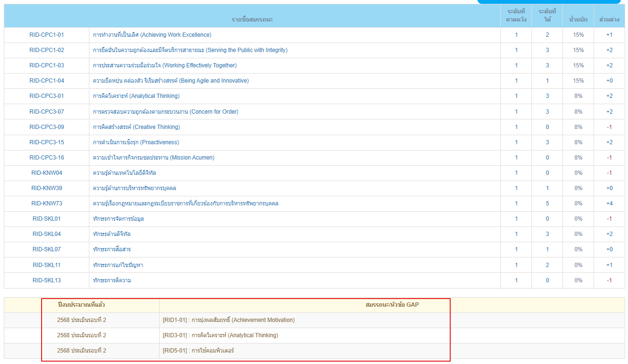Click รายชื่อสมรรถนะ column header
The width and height of the screenshot is (628, 364).
(252, 20)
